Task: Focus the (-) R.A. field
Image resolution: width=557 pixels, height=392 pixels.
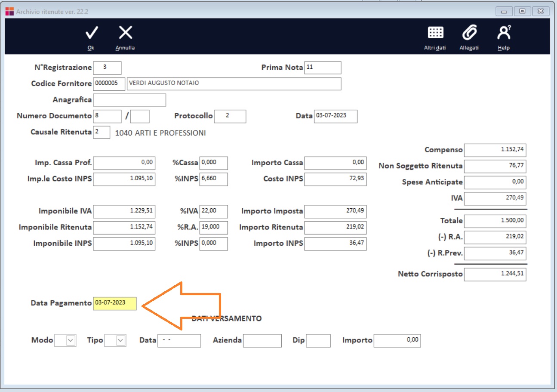Action: [x=495, y=237]
